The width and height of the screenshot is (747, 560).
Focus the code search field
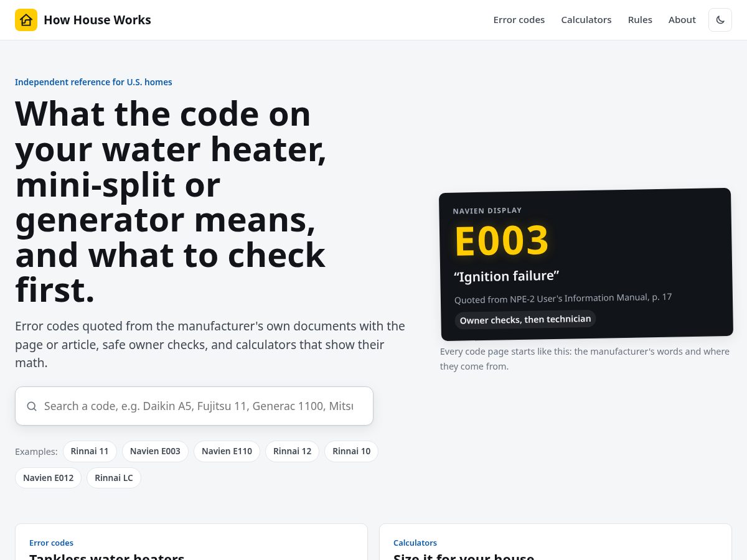194,406
